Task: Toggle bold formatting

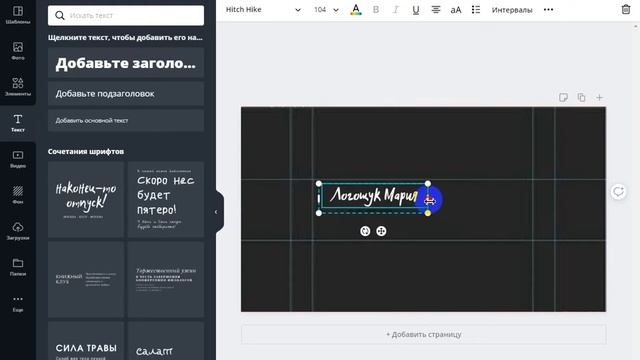Action: coord(376,10)
